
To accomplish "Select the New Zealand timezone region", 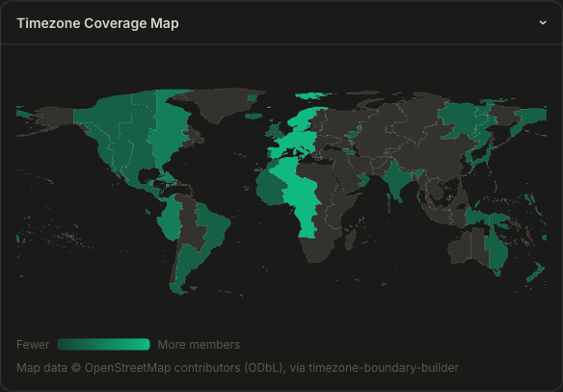I will click(537, 273).
